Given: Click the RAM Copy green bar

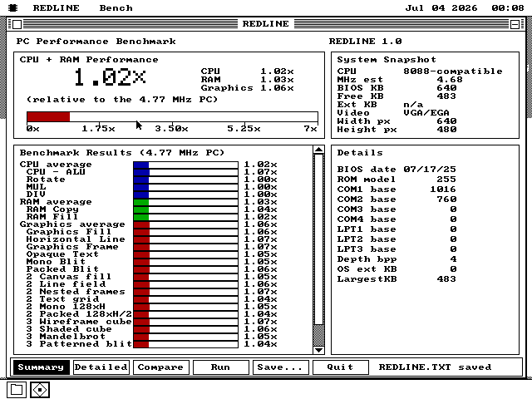Looking at the screenshot, I should (x=141, y=209).
